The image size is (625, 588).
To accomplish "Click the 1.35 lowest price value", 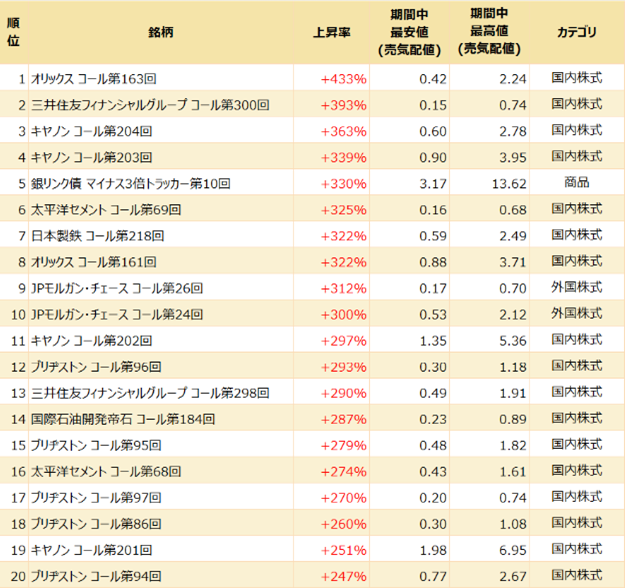I will (x=433, y=340).
